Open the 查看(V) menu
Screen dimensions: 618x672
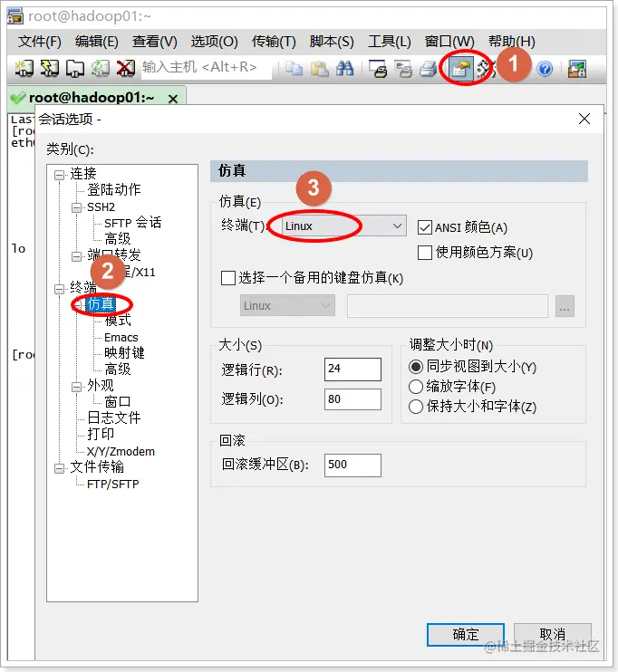click(x=154, y=42)
